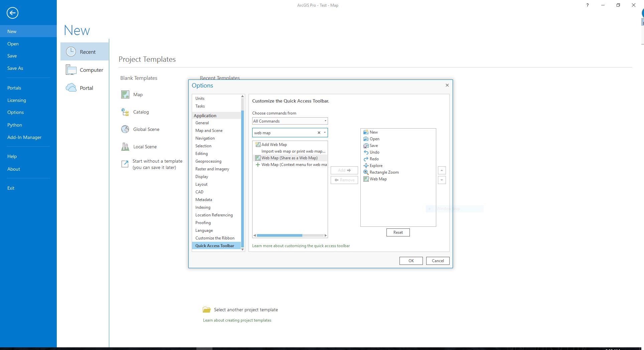Close the Options dialog
Viewport: 644px width, 350px height.
(x=447, y=85)
